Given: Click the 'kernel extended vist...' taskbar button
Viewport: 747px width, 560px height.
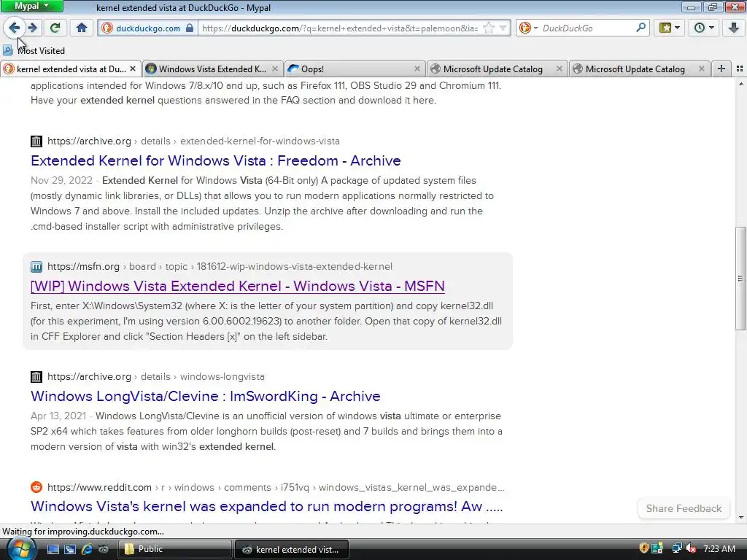Looking at the screenshot, I should point(292,549).
